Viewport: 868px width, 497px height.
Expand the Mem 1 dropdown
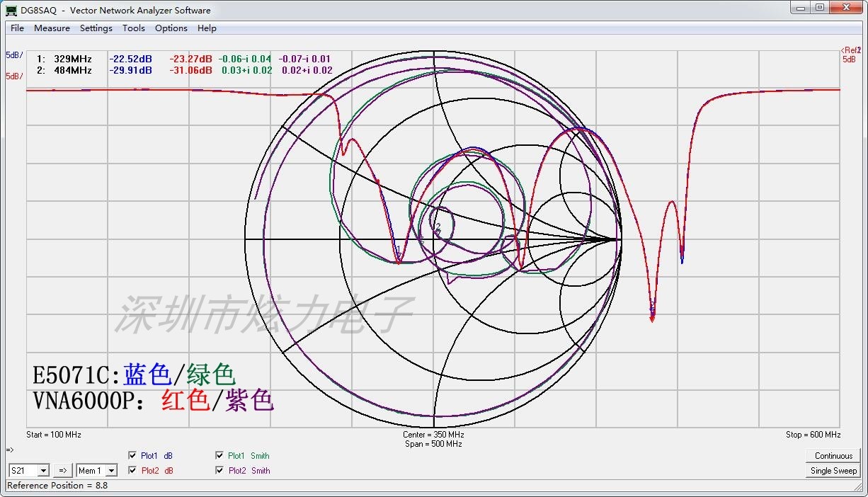point(97,471)
